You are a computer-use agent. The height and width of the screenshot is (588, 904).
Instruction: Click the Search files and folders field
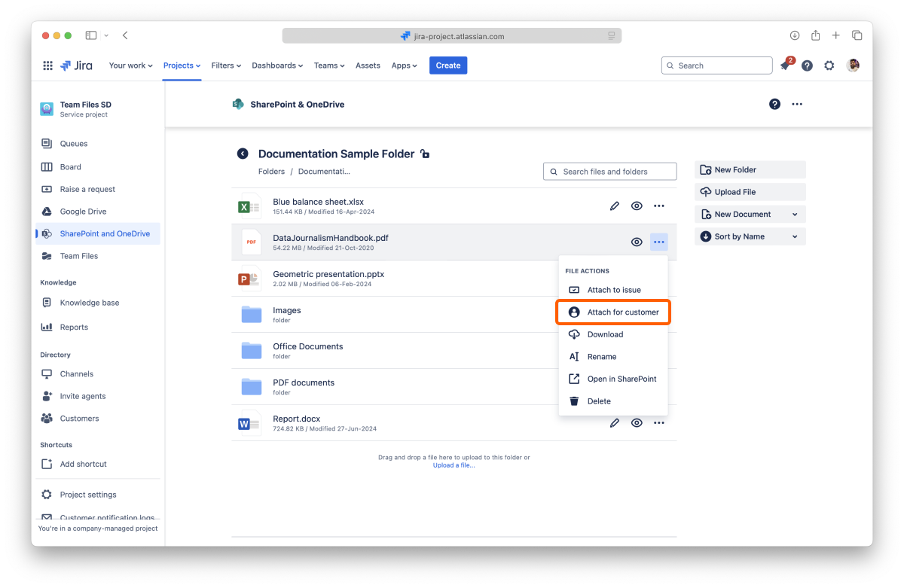[x=609, y=172]
